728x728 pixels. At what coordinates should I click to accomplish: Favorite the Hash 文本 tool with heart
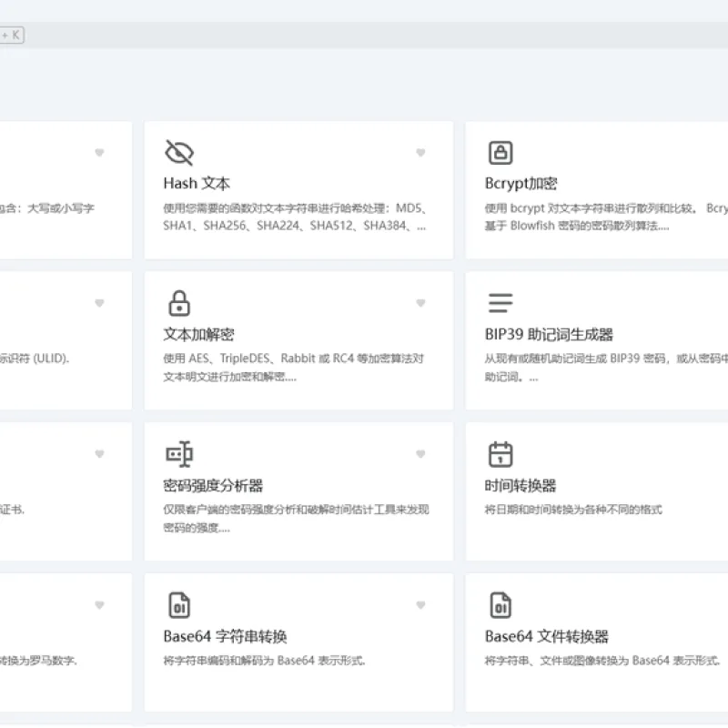(420, 152)
